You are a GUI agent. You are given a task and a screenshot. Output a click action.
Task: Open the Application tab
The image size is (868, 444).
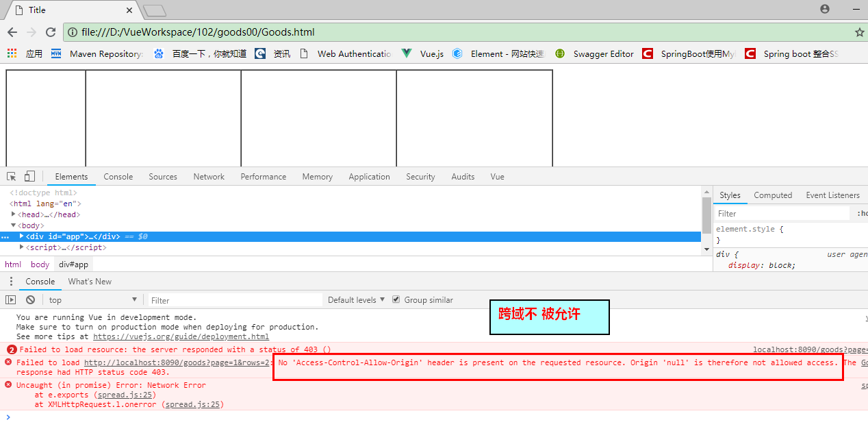point(369,176)
